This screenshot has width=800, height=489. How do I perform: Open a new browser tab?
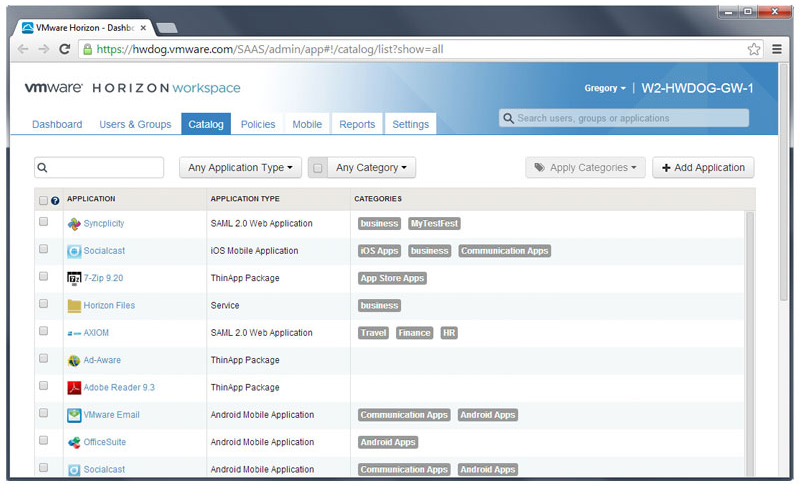tap(166, 28)
